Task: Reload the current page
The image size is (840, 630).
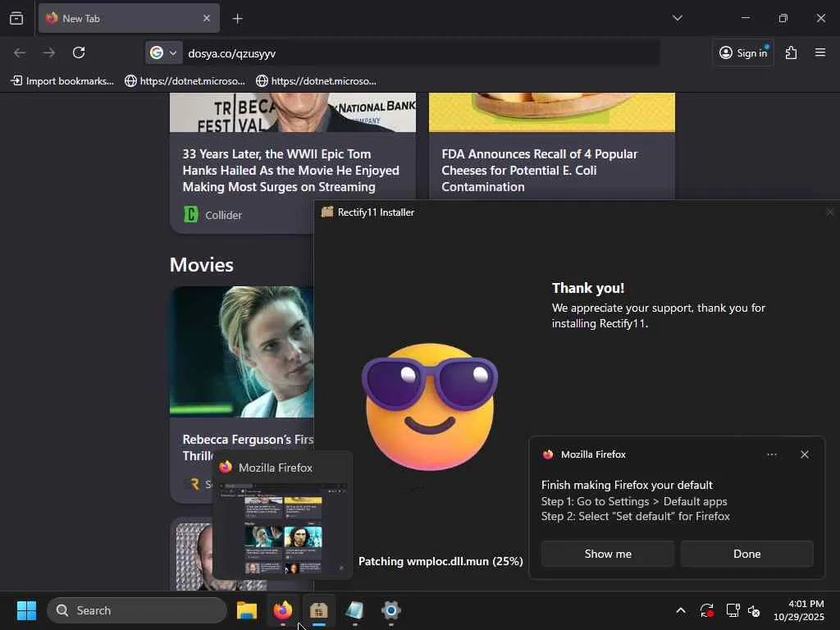Action: tap(79, 52)
